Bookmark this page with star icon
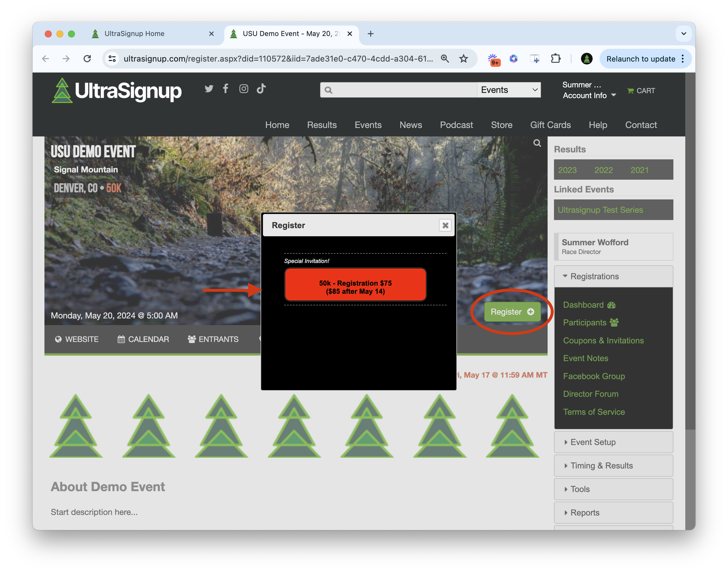The height and width of the screenshot is (573, 728). pos(463,59)
